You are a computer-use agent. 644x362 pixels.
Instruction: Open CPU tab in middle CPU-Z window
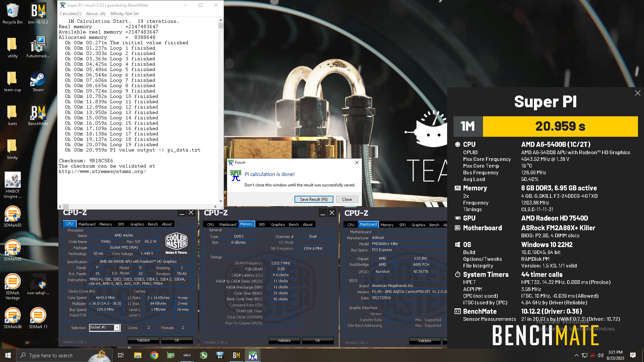[x=210, y=225]
